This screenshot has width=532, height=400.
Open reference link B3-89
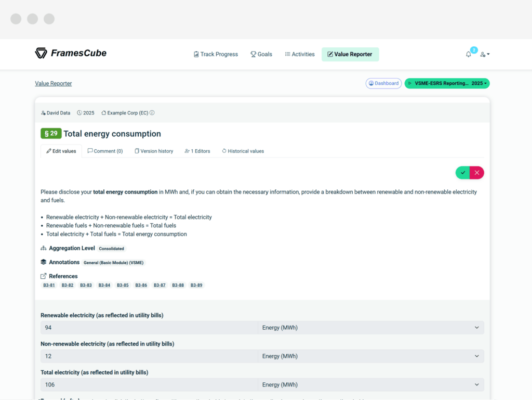pos(196,285)
